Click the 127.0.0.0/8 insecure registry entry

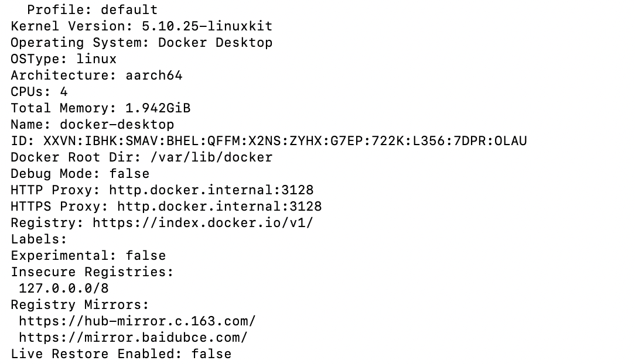pyautogui.click(x=63, y=289)
